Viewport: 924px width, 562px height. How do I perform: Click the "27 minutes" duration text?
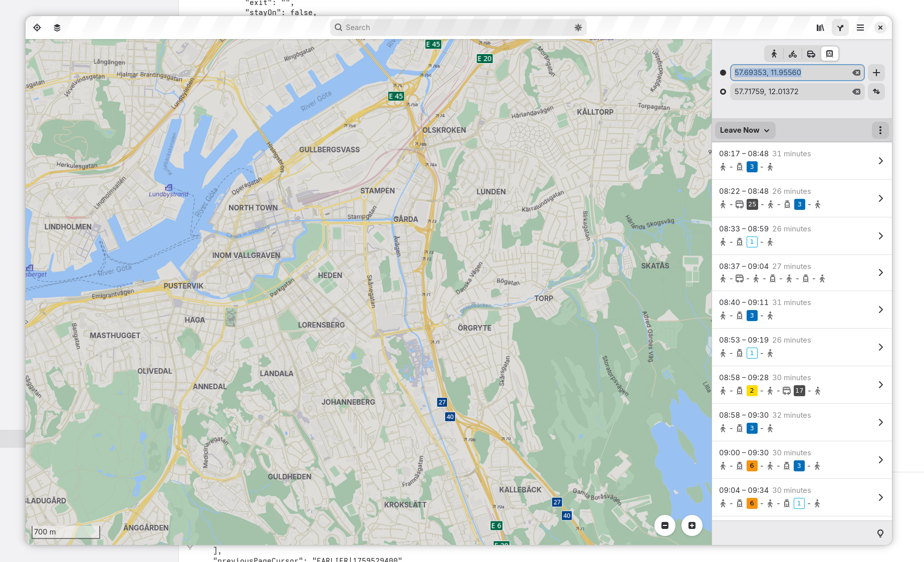coord(792,266)
